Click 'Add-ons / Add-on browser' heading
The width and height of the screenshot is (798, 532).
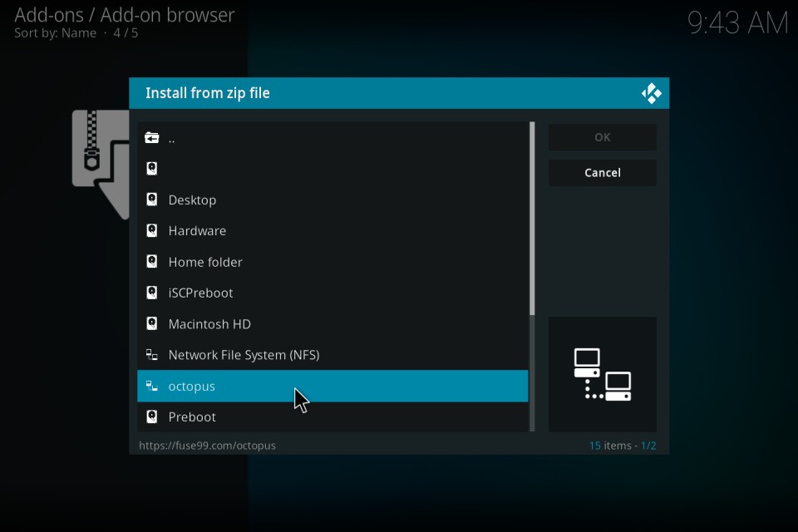[x=124, y=15]
